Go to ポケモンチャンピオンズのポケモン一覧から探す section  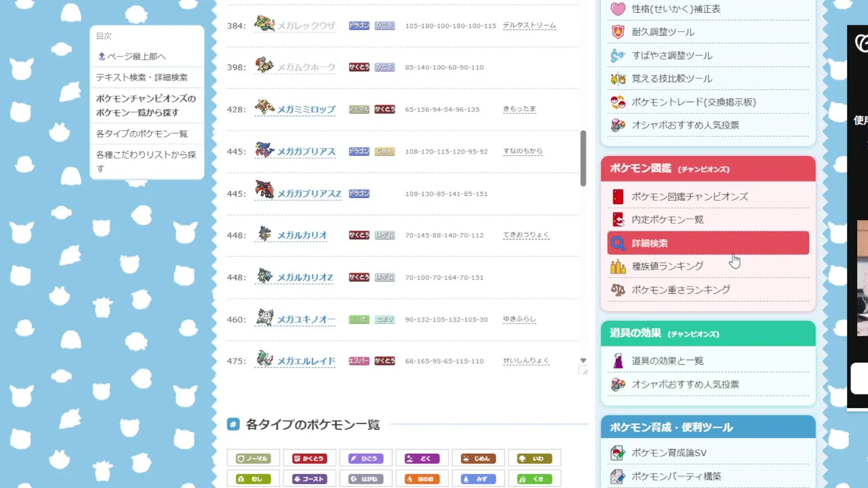click(146, 106)
